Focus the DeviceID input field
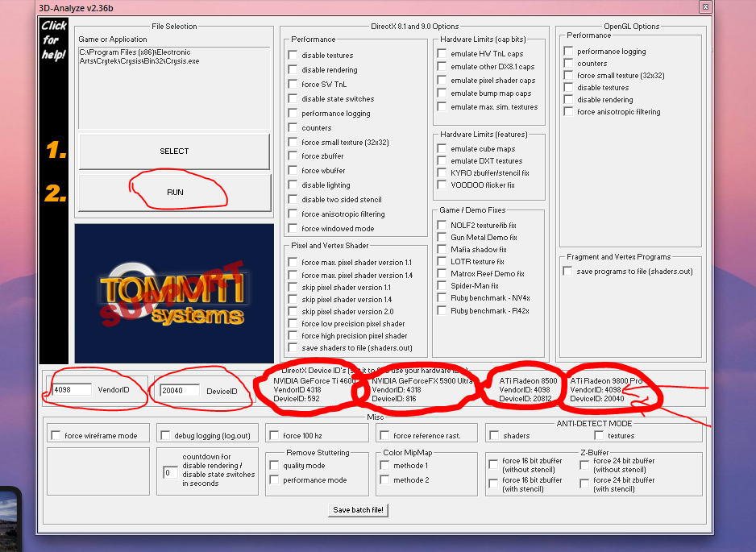The height and width of the screenshot is (552, 756). 180,391
